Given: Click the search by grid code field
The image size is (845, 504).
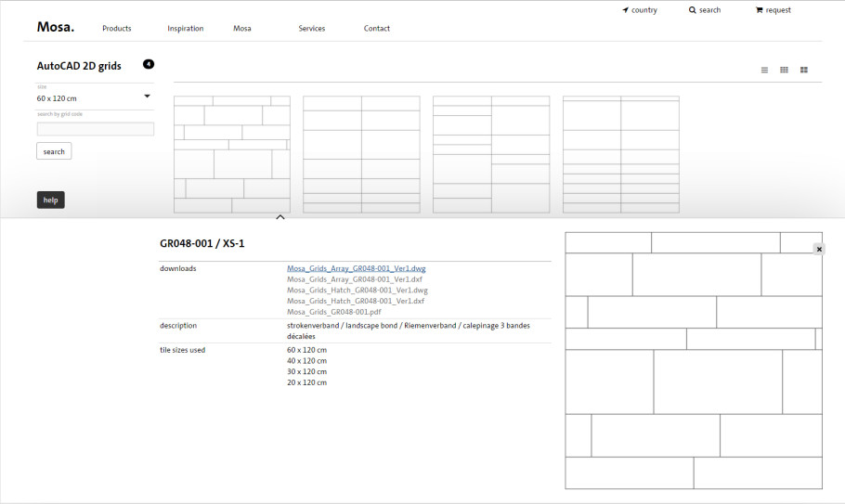Looking at the screenshot, I should (96, 129).
